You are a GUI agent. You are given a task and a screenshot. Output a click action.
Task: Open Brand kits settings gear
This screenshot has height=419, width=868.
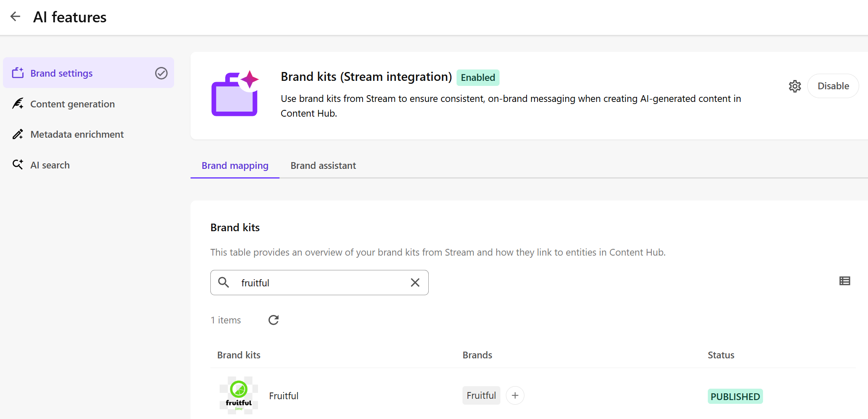(x=795, y=86)
